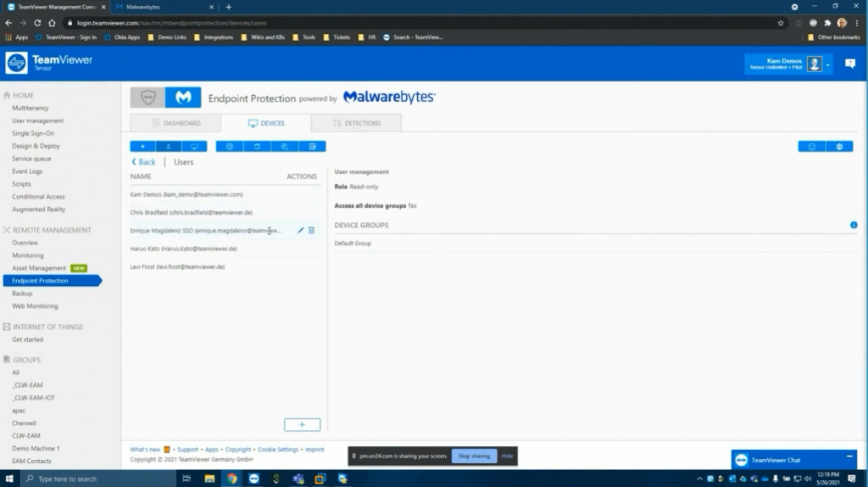The width and height of the screenshot is (868, 487).
Task: Open Conditional Access in the sidebar
Action: 38,197
